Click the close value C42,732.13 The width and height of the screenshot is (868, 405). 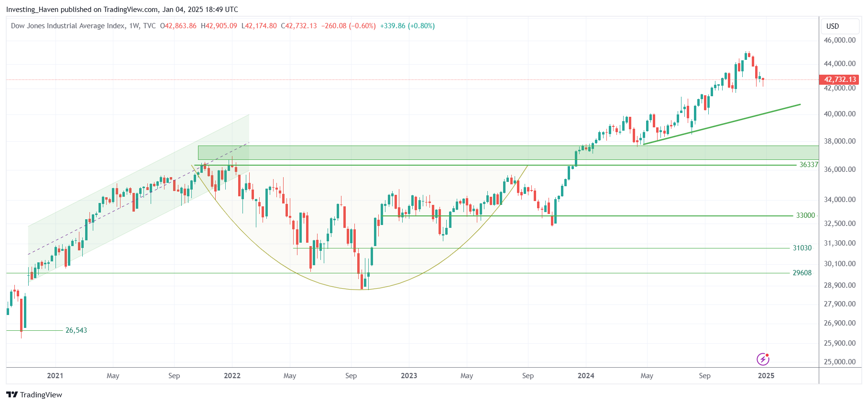299,26
